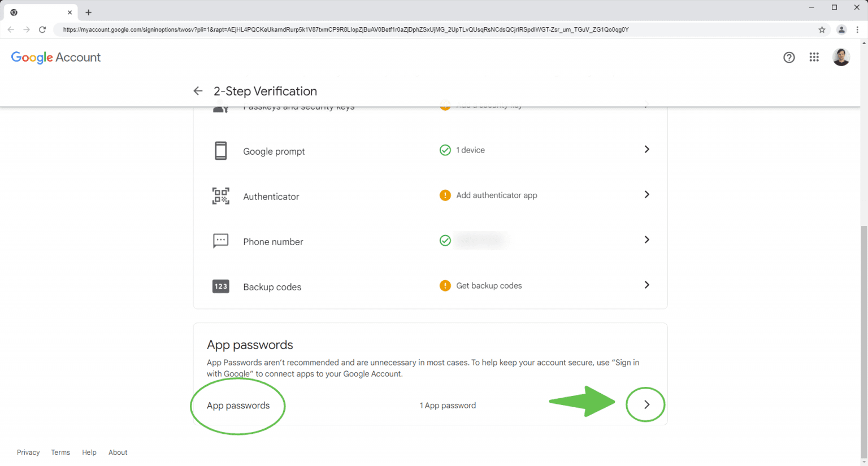This screenshot has width=868, height=466.
Task: Click inside the browser address bar
Action: point(339,29)
